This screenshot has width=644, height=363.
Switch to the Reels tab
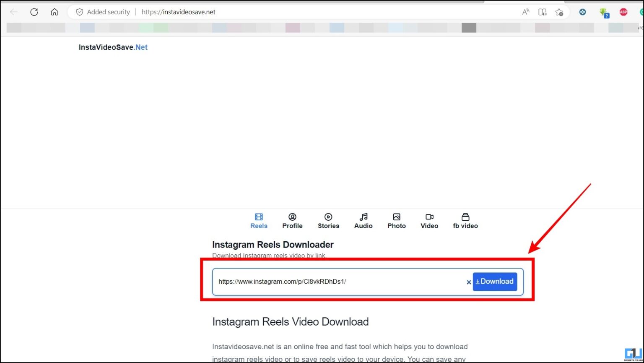click(258, 220)
